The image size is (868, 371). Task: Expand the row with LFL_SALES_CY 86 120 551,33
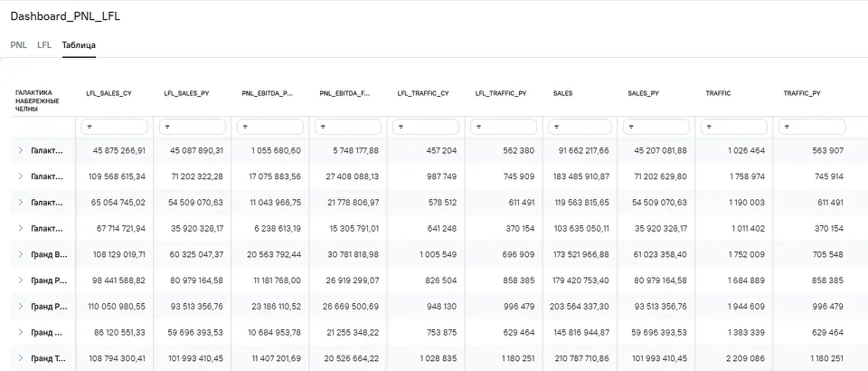(x=21, y=333)
